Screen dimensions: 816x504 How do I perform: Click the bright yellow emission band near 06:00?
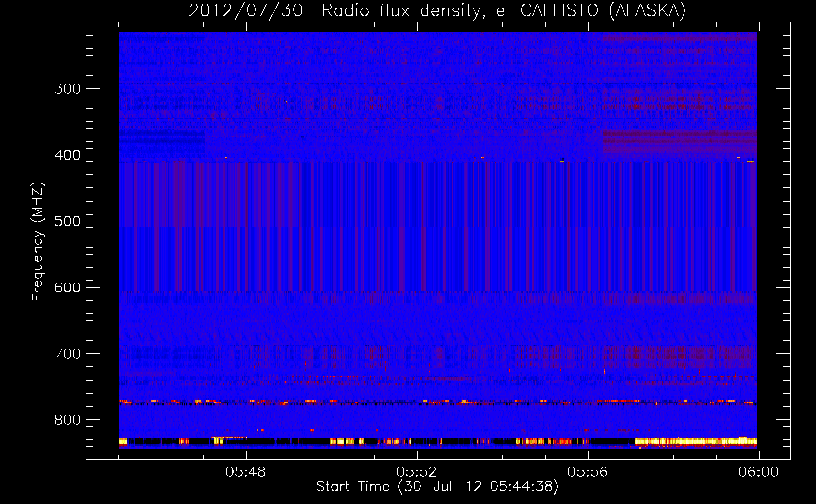tap(696, 442)
